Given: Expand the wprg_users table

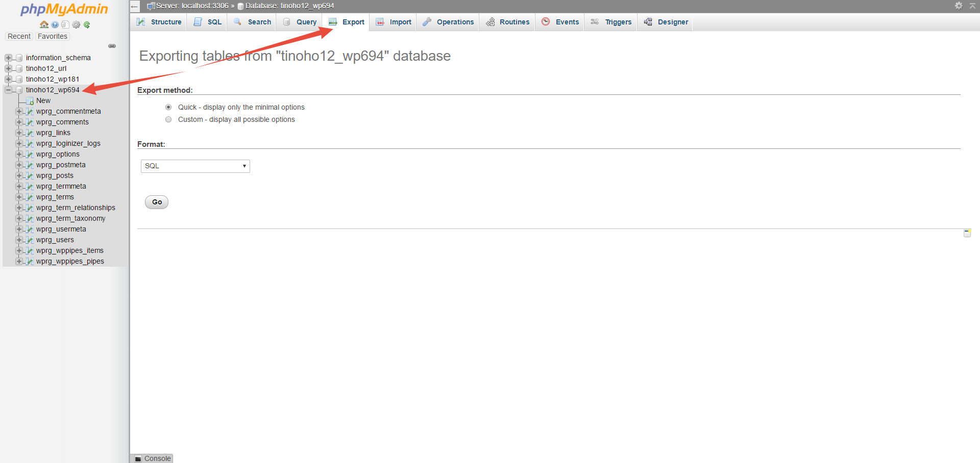Looking at the screenshot, I should [19, 240].
